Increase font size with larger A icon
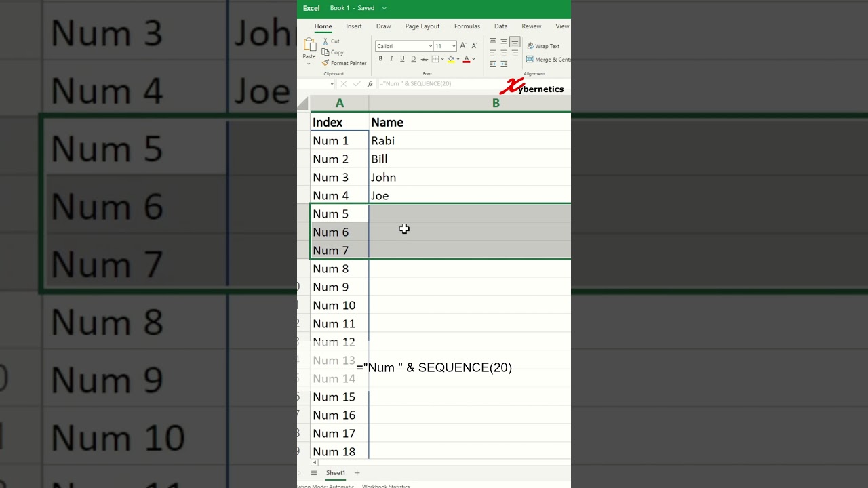The image size is (868, 488). 463,45
